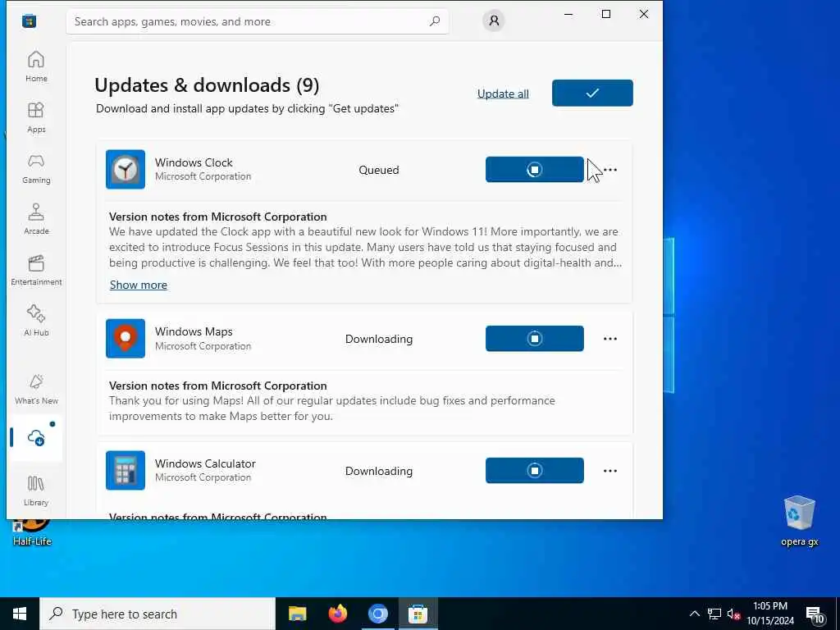840x630 pixels.
Task: Select the Windows Clock app title
Action: click(194, 162)
